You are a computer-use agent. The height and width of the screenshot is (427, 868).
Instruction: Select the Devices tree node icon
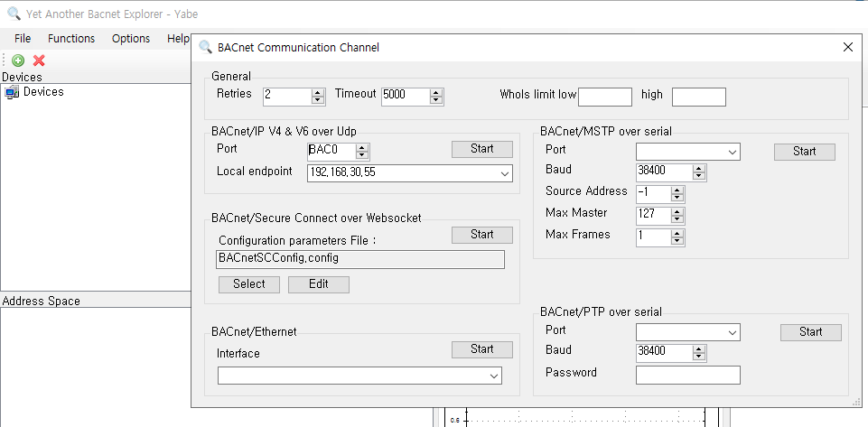12,92
